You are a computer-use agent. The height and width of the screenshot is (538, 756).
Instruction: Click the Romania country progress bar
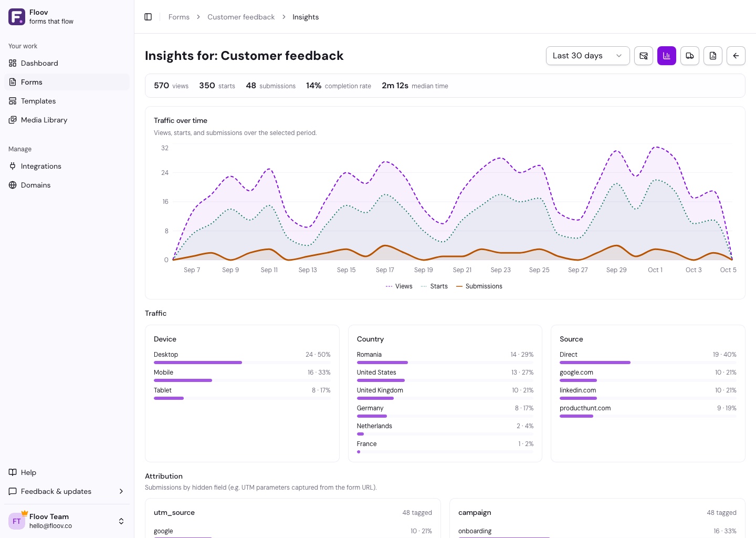pyautogui.click(x=445, y=363)
